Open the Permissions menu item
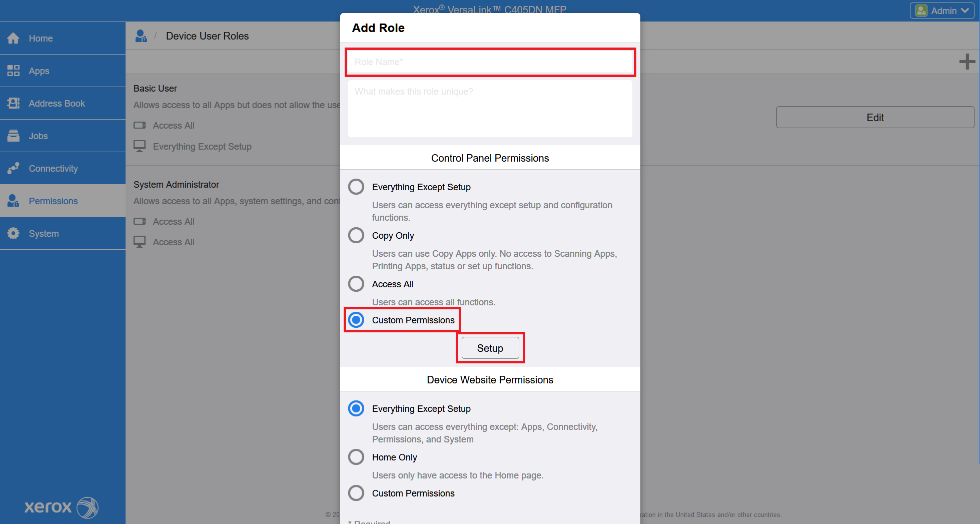The height and width of the screenshot is (524, 980). 53,201
